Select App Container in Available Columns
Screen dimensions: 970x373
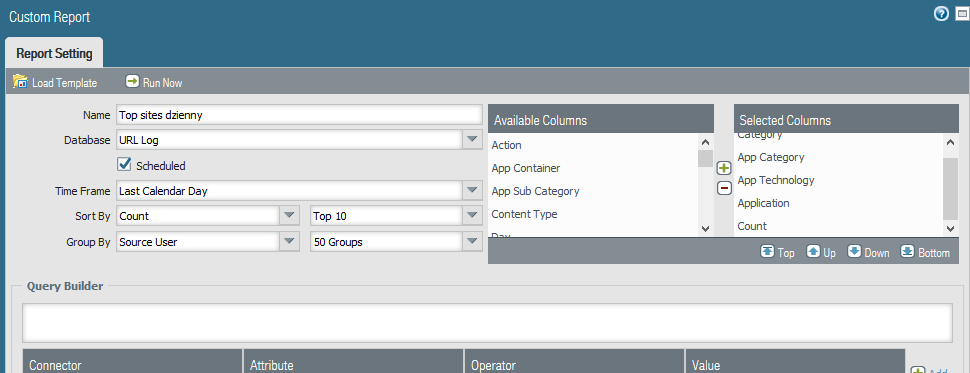(525, 168)
